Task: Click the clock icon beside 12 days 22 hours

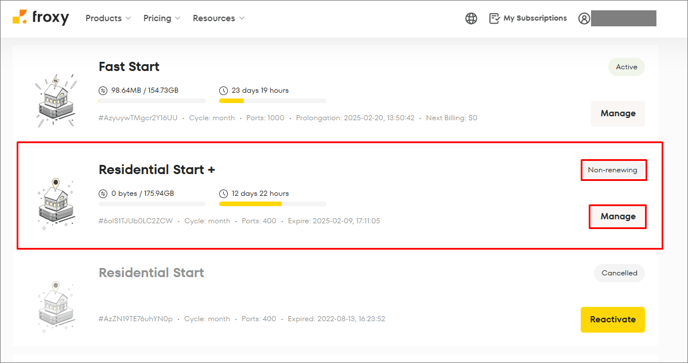Action: click(x=223, y=194)
